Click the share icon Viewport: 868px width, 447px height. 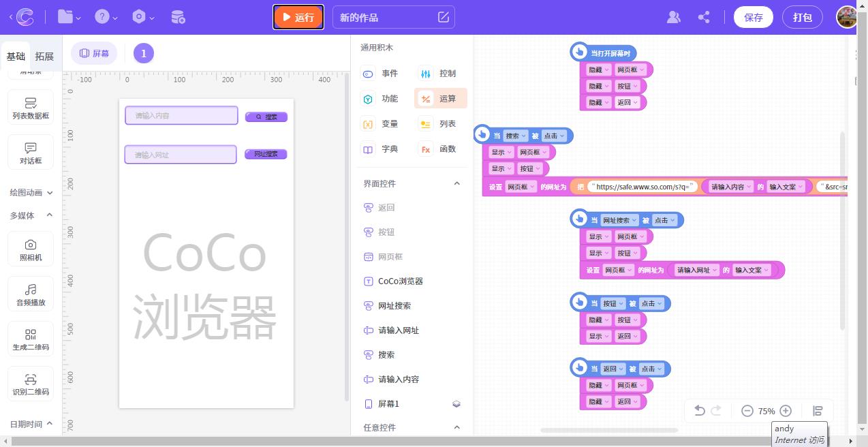(x=704, y=17)
